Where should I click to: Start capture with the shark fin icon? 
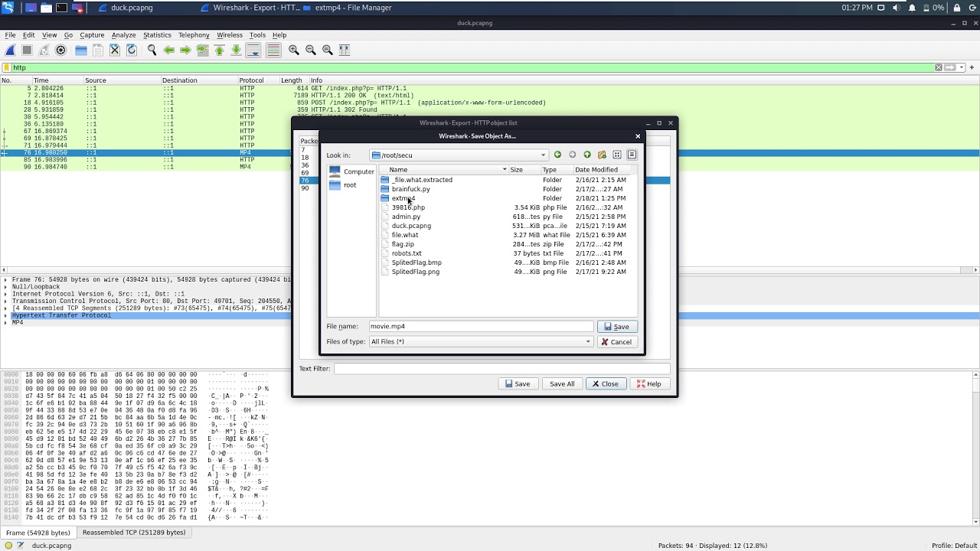(10, 51)
